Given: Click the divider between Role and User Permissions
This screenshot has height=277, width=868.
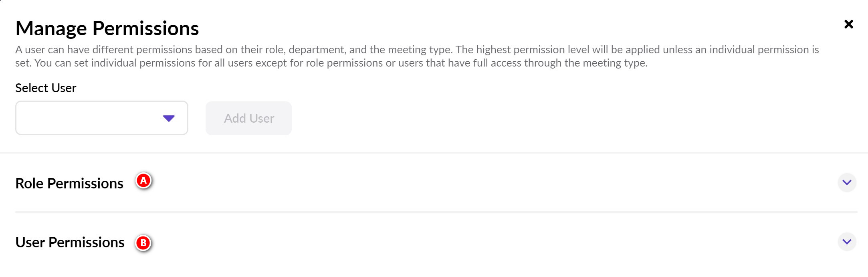Looking at the screenshot, I should point(436,212).
